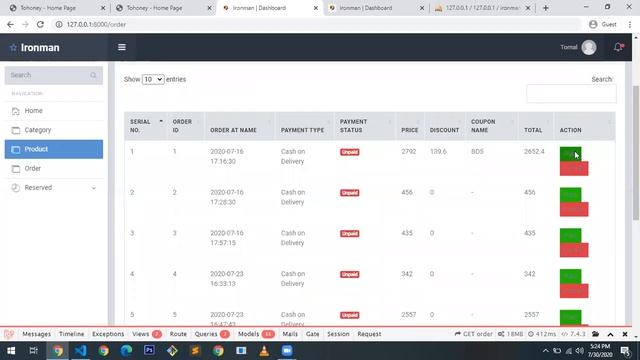Open Visual Studio Code from the taskbar
The width and height of the screenshot is (640, 360).
80,351
